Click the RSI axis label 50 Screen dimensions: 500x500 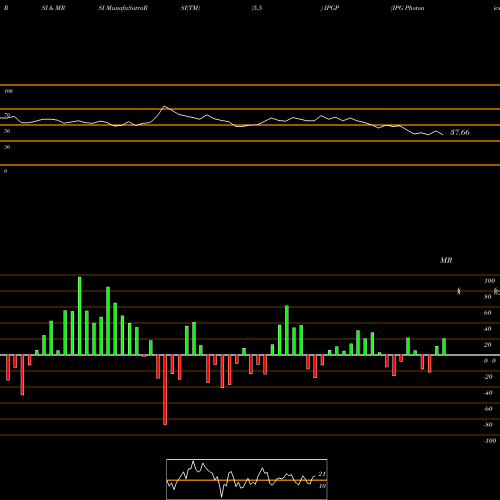click(7, 131)
